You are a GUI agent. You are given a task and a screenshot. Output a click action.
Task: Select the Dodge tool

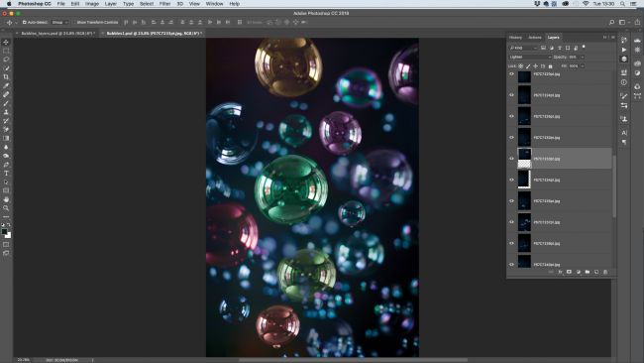(x=6, y=156)
